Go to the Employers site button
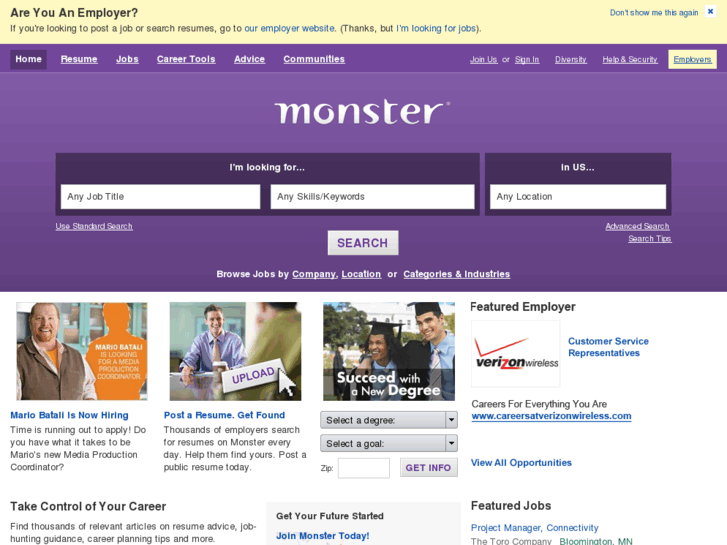Image resolution: width=727 pixels, height=545 pixels. point(692,59)
